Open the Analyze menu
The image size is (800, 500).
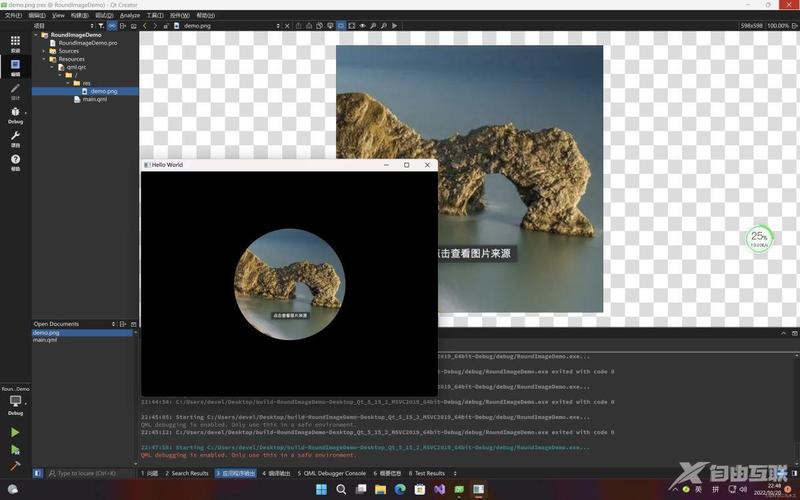click(130, 15)
